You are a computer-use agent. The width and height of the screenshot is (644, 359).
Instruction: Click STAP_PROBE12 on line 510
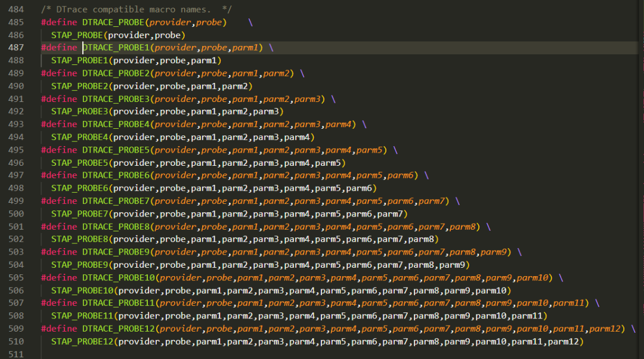(82, 341)
